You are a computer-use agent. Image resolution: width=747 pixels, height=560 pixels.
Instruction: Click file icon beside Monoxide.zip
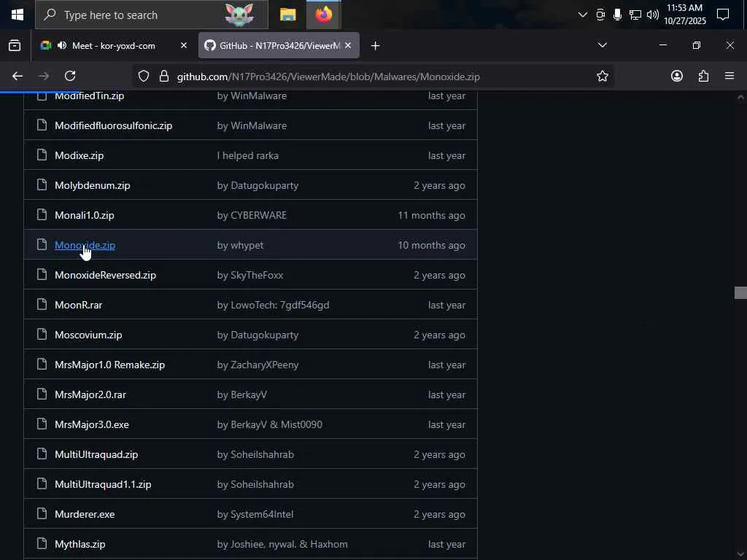pos(42,244)
